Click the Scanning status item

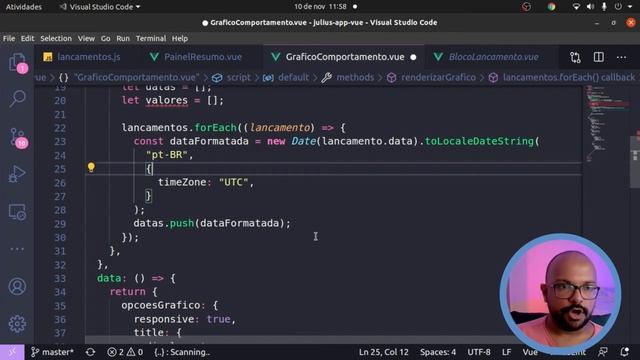pyautogui.click(x=182, y=352)
